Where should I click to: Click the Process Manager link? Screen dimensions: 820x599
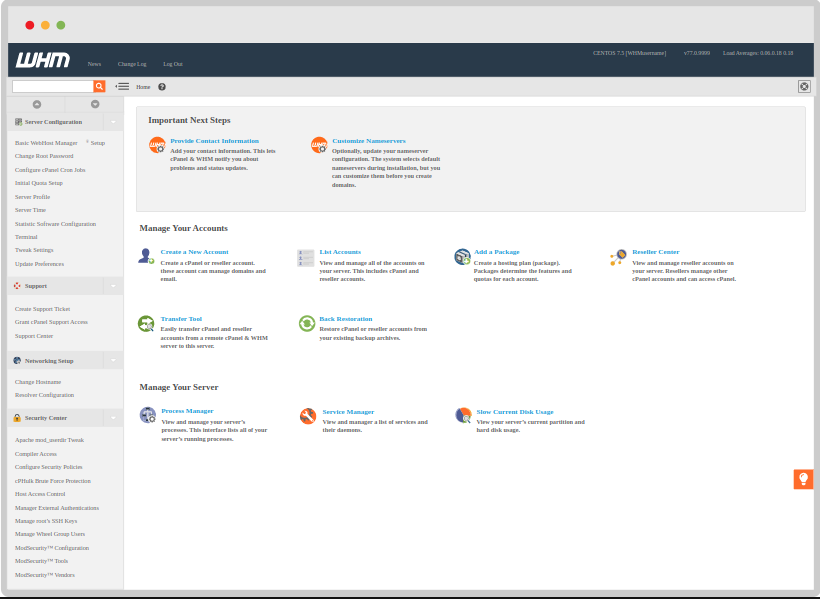187,411
